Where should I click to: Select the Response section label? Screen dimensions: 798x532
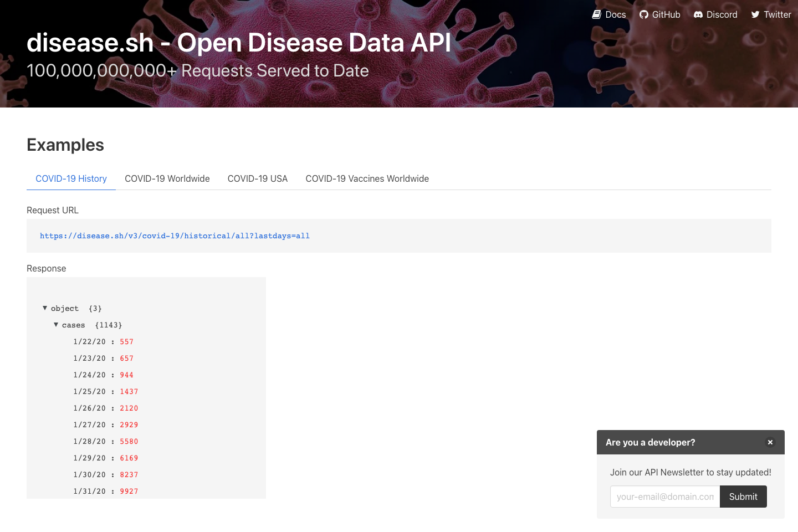tap(46, 268)
